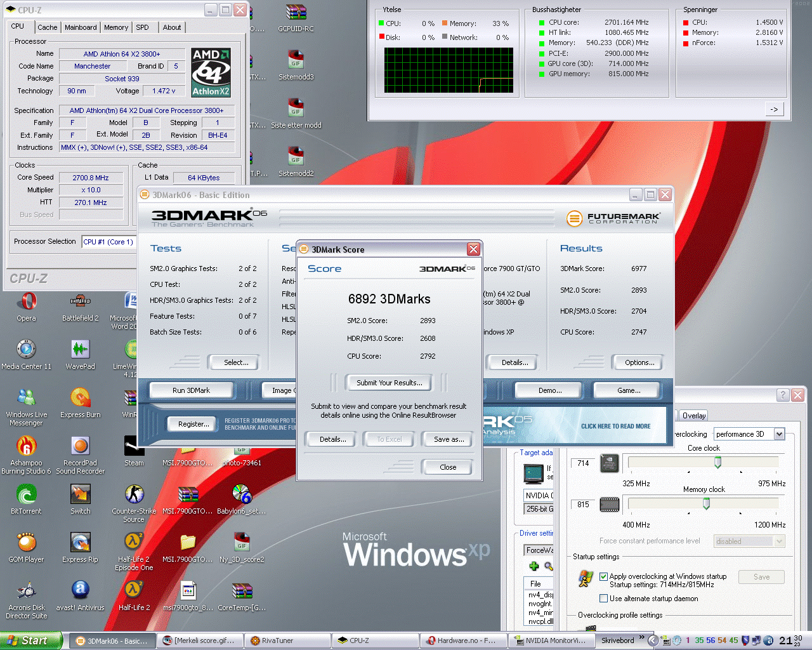Click the memory clock value field 815
Viewport: 812px width, 650px height.
coord(583,505)
